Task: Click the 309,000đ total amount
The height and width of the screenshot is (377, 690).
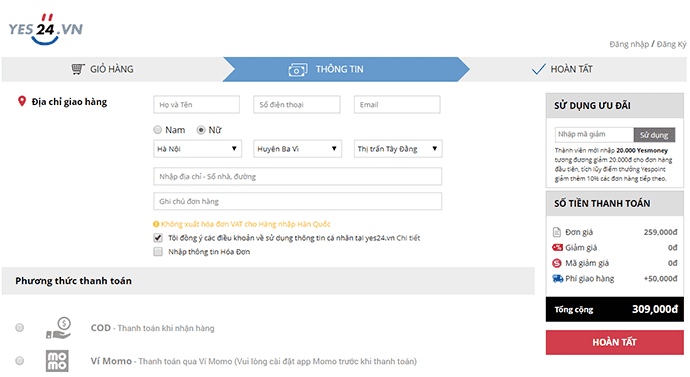Action: coord(655,309)
